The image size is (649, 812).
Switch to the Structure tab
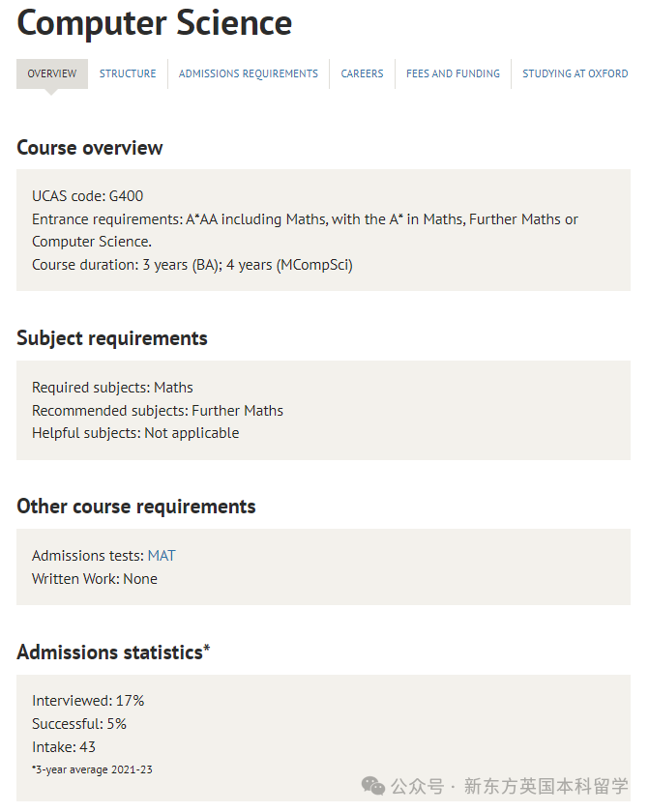click(x=128, y=73)
